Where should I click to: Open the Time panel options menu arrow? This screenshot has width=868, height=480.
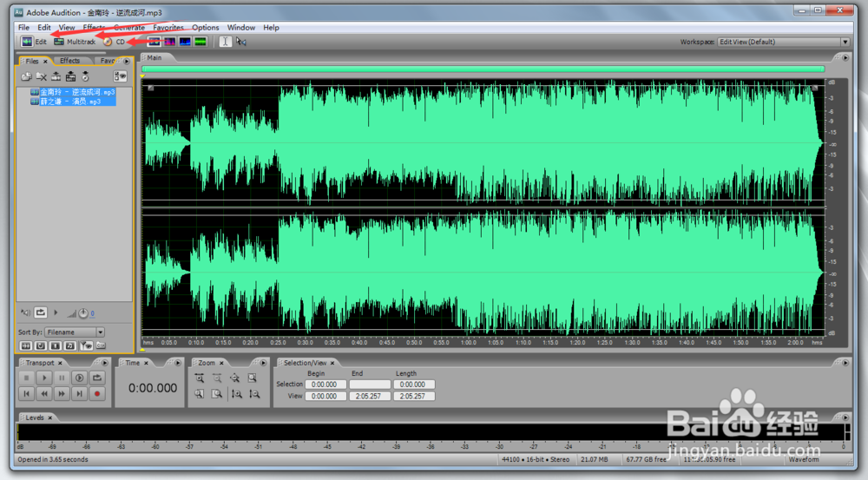coord(178,363)
